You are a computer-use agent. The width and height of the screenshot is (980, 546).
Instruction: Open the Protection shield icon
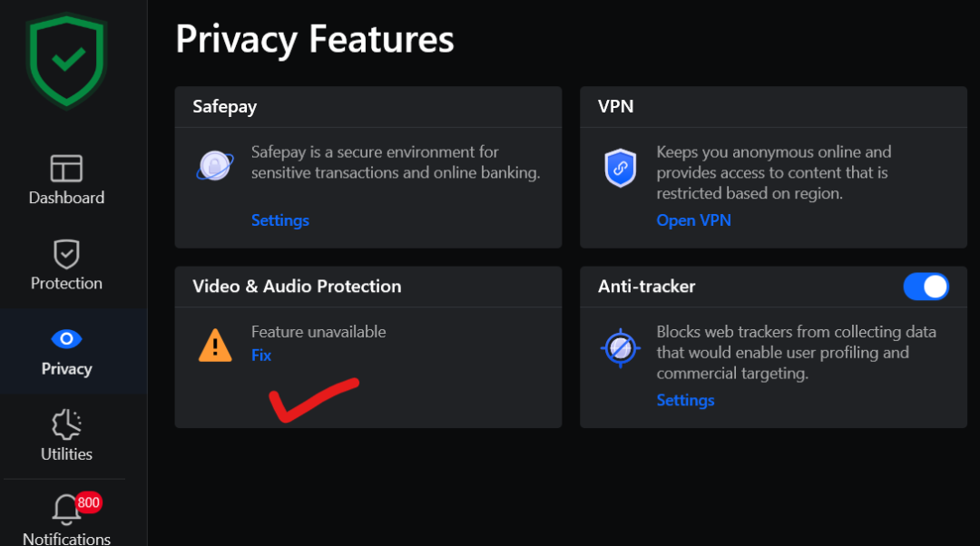pos(66,254)
